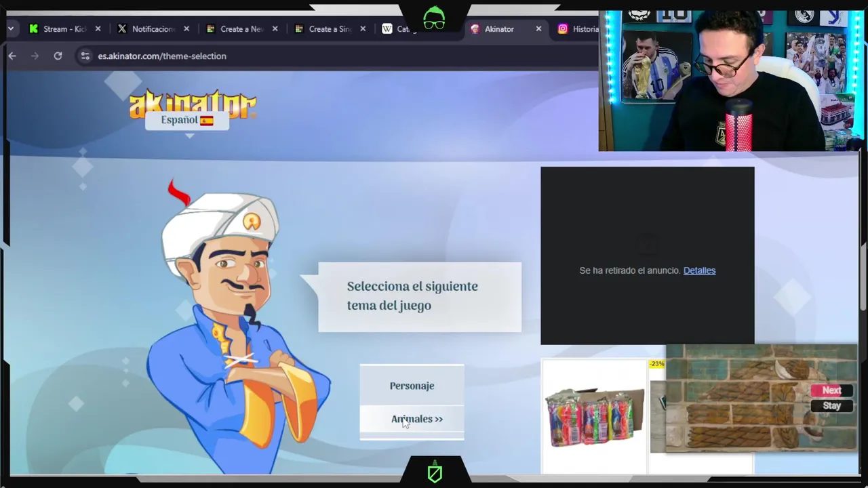
Task: Open the site information icon in the address bar
Action: coord(85,56)
